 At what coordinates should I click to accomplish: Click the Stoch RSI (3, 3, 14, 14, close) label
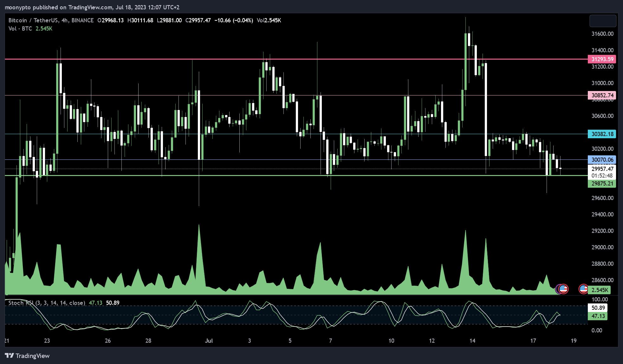47,303
